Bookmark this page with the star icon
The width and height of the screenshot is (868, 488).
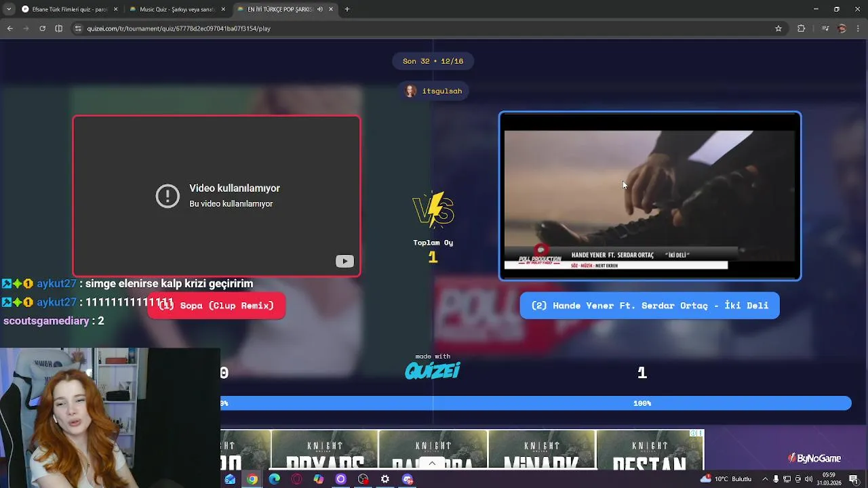click(x=778, y=28)
